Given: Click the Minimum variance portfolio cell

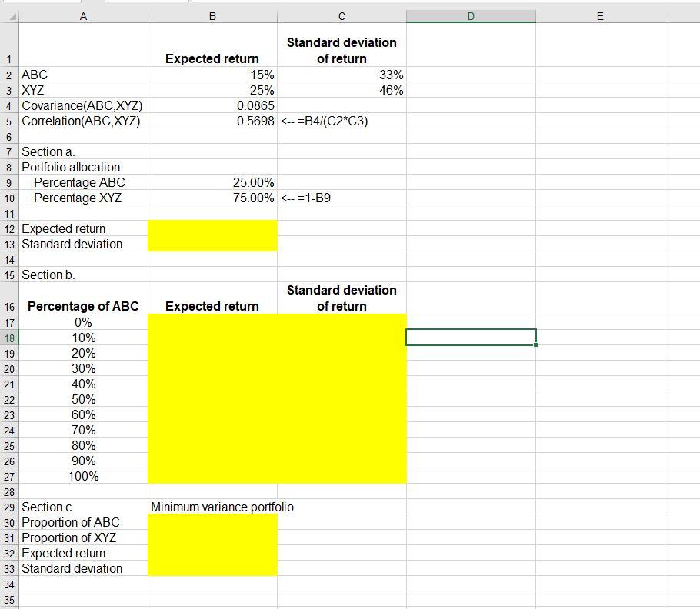Looking at the screenshot, I should 212,507.
